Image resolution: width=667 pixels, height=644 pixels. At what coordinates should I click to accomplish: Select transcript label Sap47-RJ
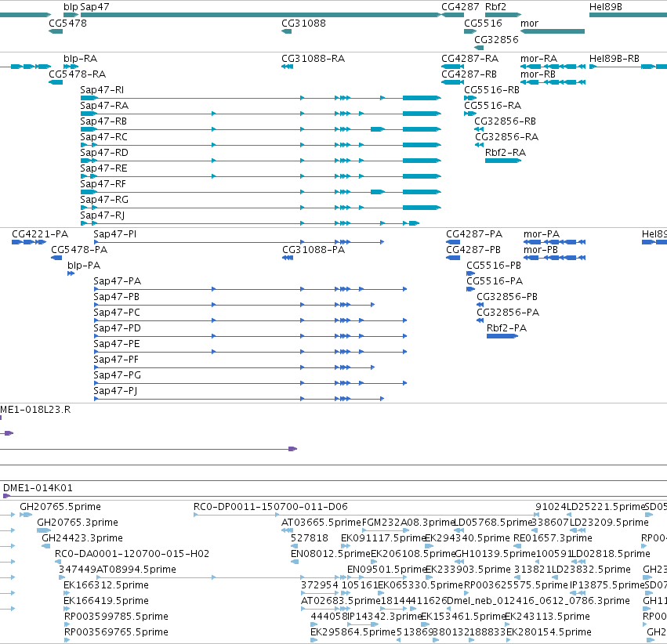tap(103, 215)
